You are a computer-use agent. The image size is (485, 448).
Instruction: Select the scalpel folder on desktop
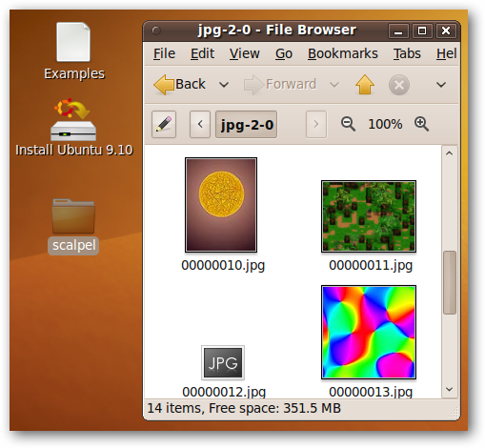(73, 216)
